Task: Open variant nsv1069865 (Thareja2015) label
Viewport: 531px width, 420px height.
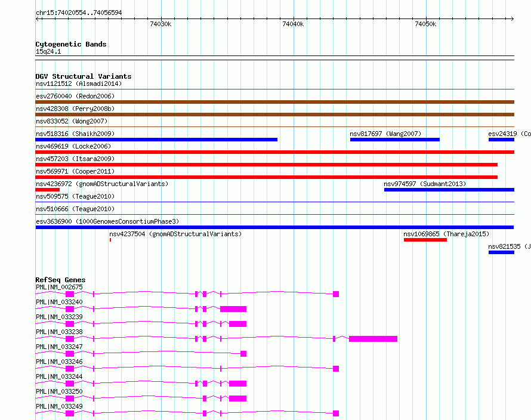Action: pos(446,234)
